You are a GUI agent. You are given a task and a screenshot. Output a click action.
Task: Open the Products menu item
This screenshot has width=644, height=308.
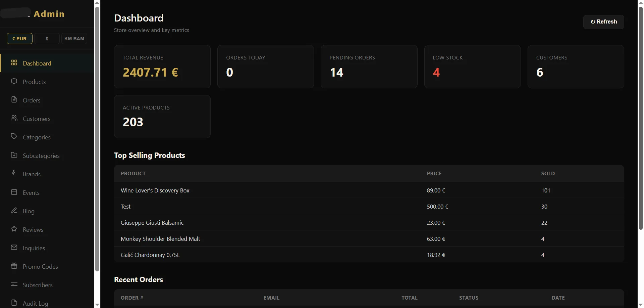pos(47,82)
